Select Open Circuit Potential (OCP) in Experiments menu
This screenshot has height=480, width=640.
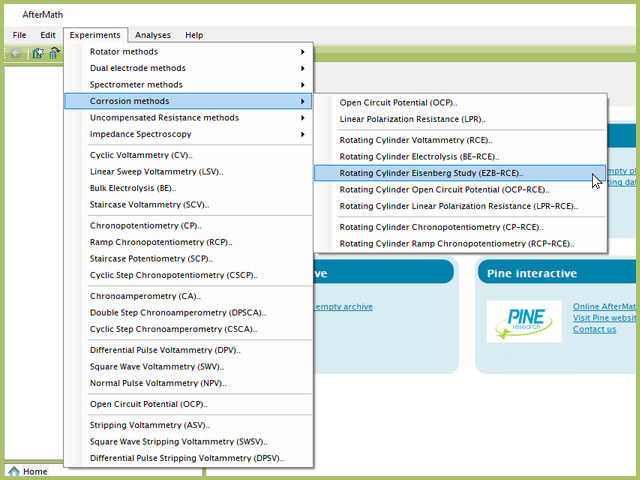point(188,404)
